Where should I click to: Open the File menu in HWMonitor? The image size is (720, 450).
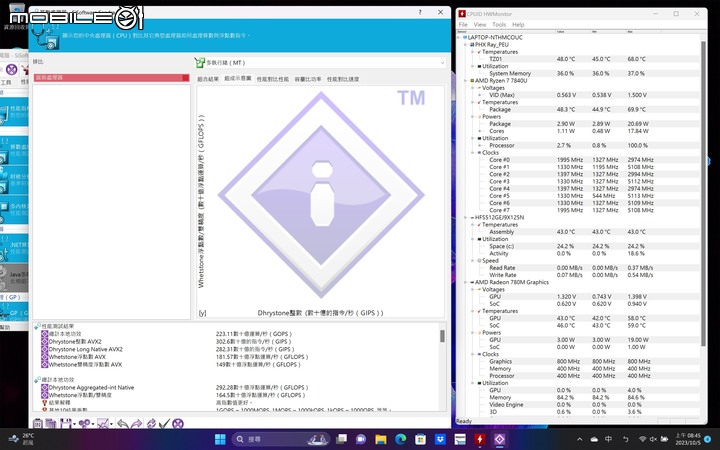pos(463,24)
